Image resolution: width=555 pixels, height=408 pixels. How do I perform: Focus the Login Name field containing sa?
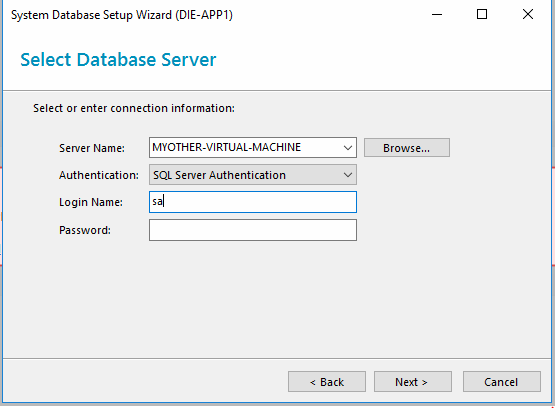point(253,202)
